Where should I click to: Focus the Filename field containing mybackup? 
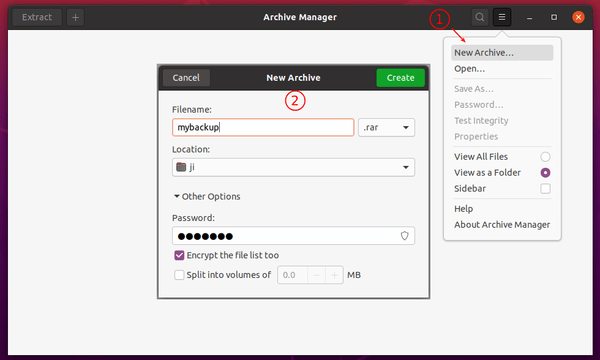(263, 127)
